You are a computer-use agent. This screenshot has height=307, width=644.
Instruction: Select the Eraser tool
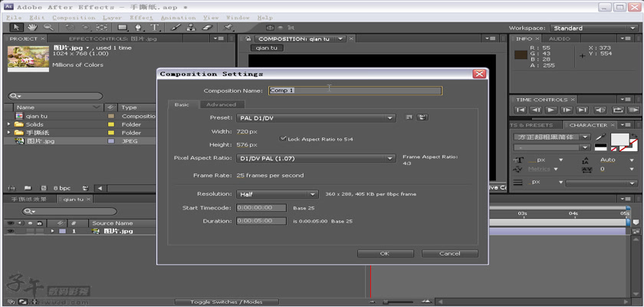coord(208,28)
